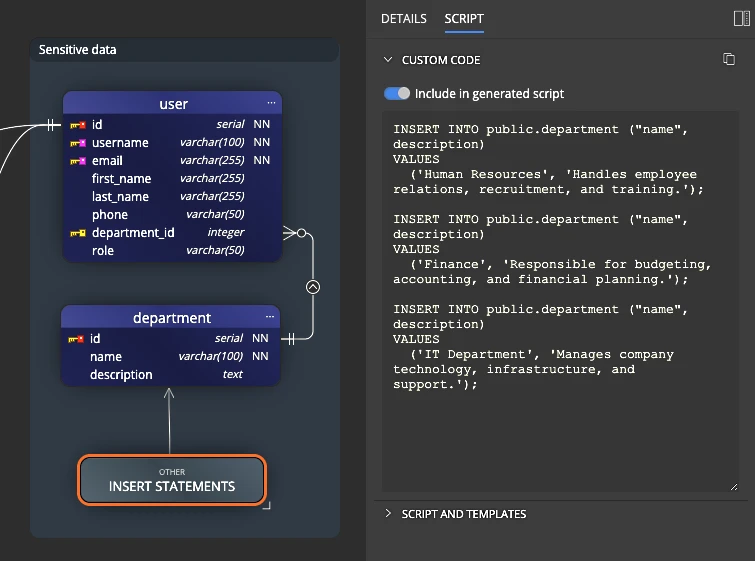Disable Include in generated script toggle
Image resolution: width=755 pixels, height=561 pixels.
pos(397,93)
